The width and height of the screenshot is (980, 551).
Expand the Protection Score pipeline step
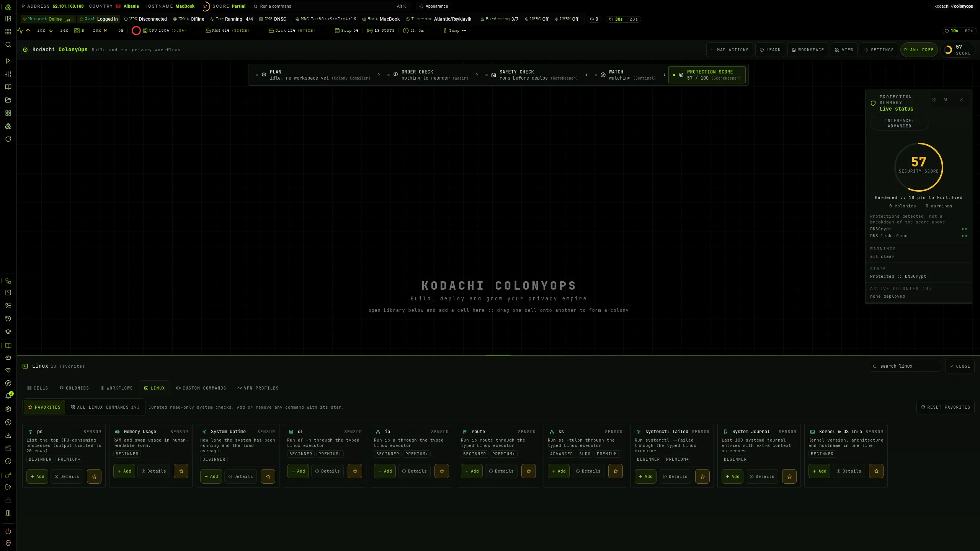[707, 75]
